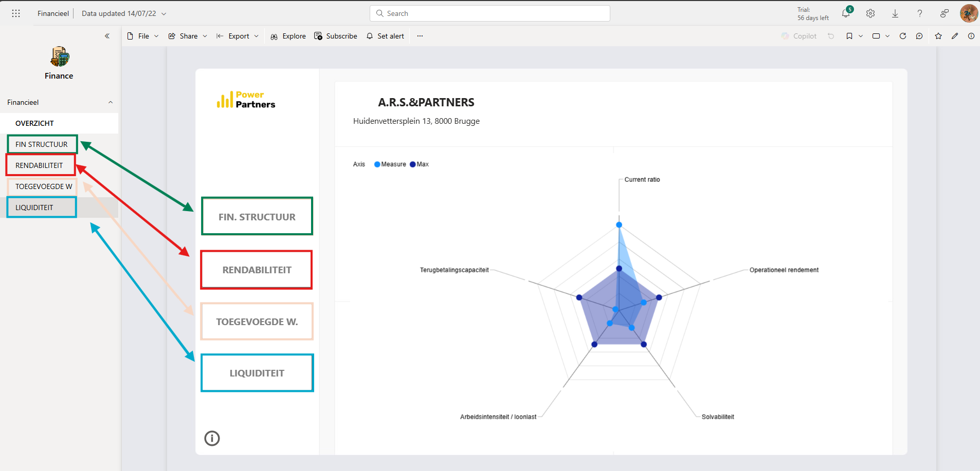The width and height of the screenshot is (980, 471).
Task: Open the Data updated 14/07/22 dropdown
Action: click(164, 13)
